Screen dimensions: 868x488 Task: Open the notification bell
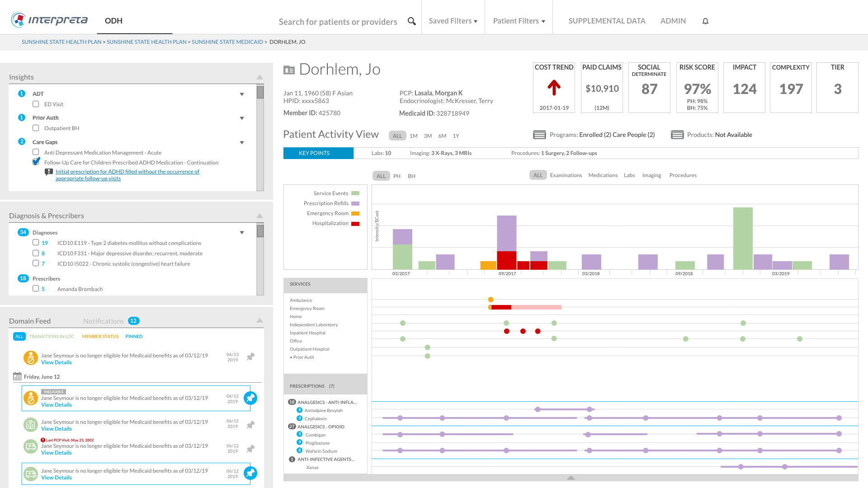point(705,21)
